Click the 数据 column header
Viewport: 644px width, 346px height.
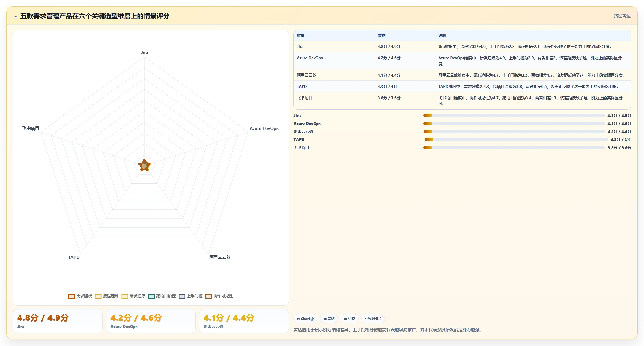(381, 36)
